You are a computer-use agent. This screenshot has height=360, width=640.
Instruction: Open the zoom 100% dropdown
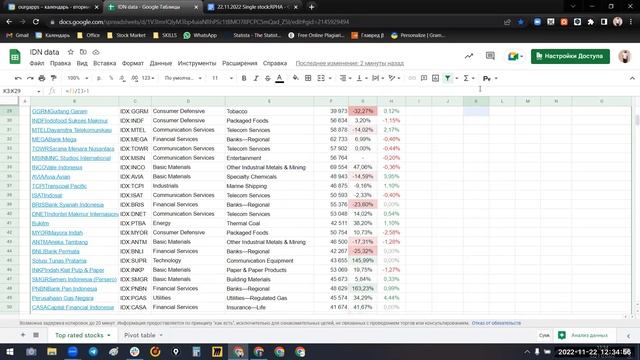[x=78, y=78]
